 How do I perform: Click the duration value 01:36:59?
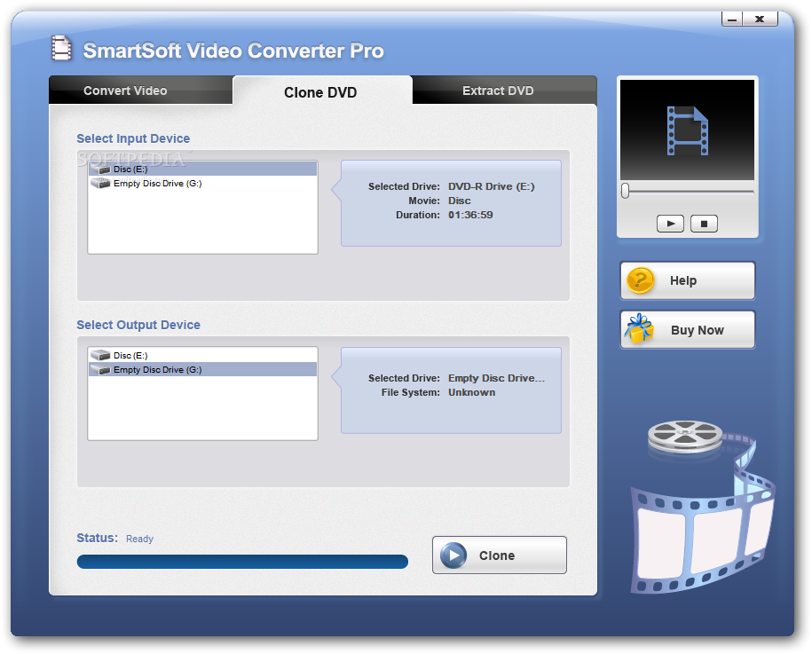tap(470, 215)
